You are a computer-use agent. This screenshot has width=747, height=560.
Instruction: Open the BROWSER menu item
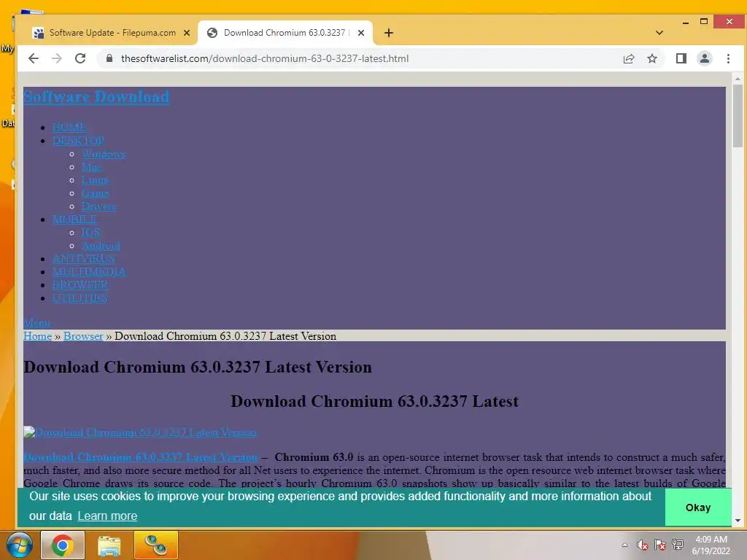pyautogui.click(x=80, y=285)
